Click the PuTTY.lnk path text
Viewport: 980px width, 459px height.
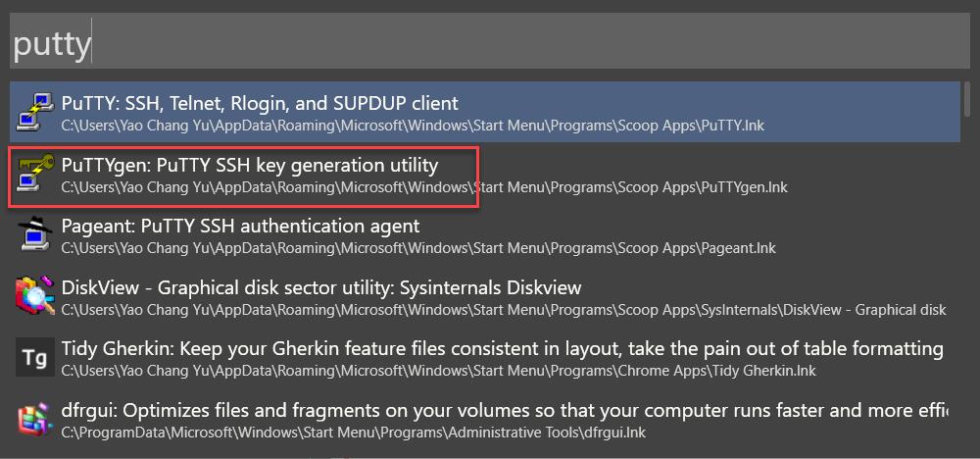click(413, 126)
